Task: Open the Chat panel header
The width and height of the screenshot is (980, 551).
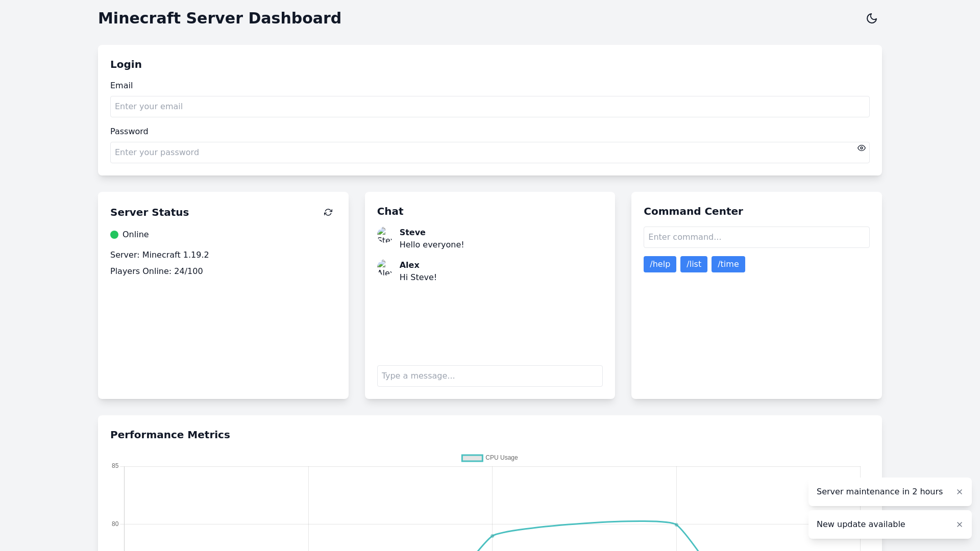Action: 390,211
